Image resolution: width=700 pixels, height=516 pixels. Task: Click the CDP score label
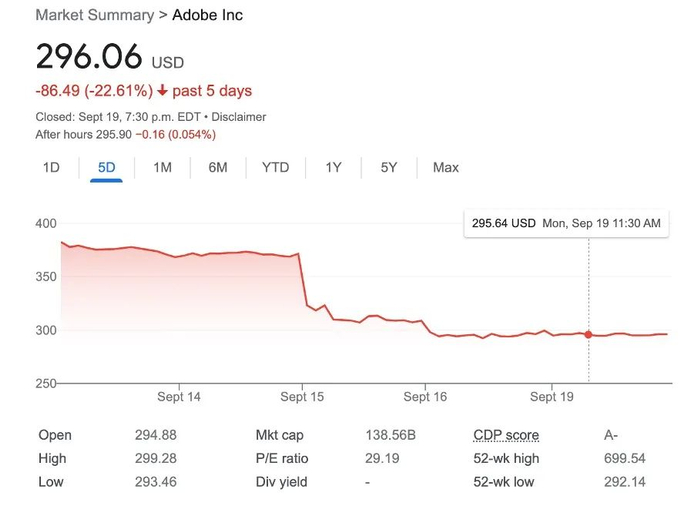[x=506, y=435]
